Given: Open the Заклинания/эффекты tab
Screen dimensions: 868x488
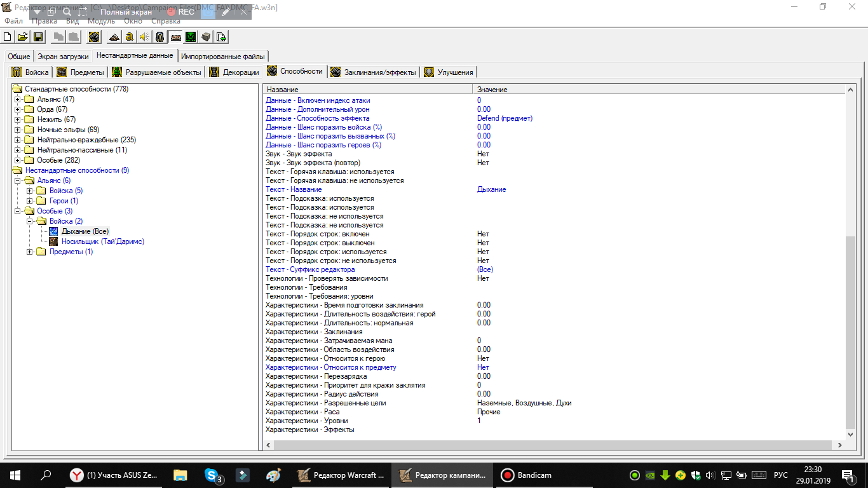Looking at the screenshot, I should coord(374,72).
